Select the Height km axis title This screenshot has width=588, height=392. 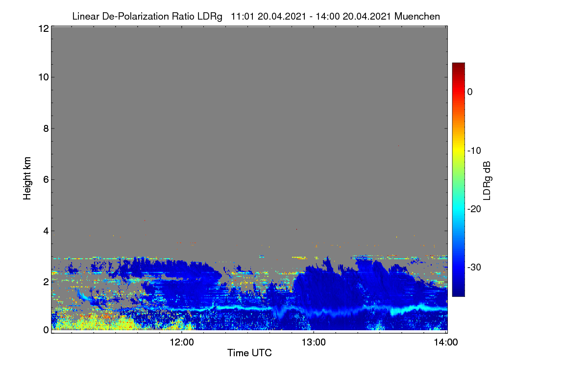coord(27,178)
